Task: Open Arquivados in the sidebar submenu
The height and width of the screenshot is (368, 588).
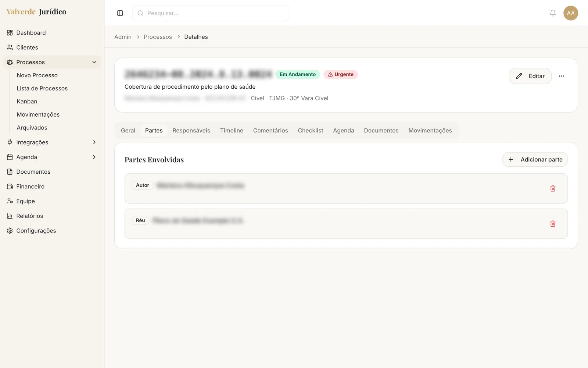Action: (32, 128)
